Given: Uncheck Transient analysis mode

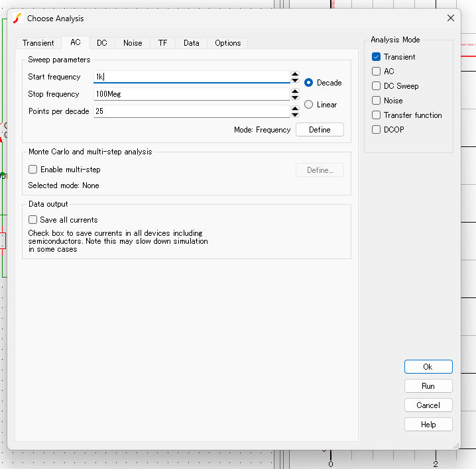Looking at the screenshot, I should pyautogui.click(x=377, y=57).
